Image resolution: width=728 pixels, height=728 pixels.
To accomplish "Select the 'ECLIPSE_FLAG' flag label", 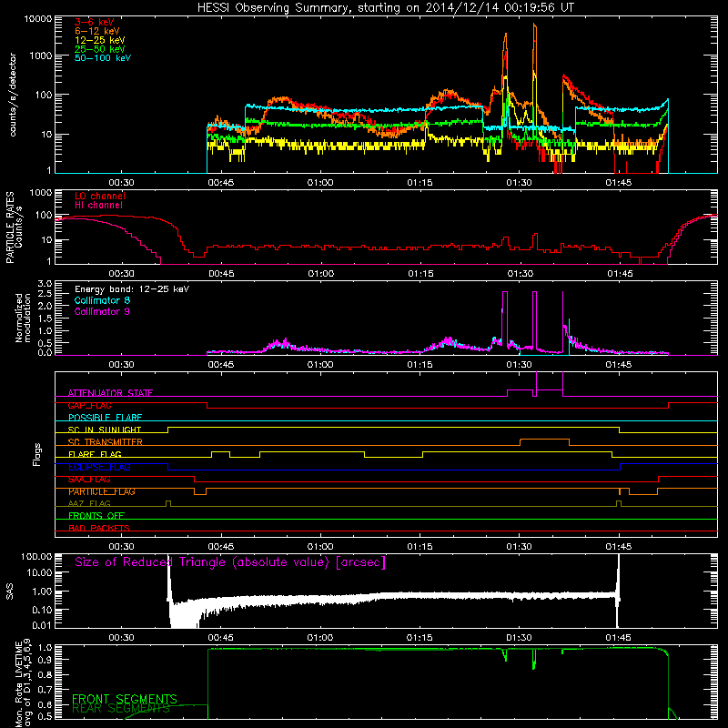I will coord(99,467).
